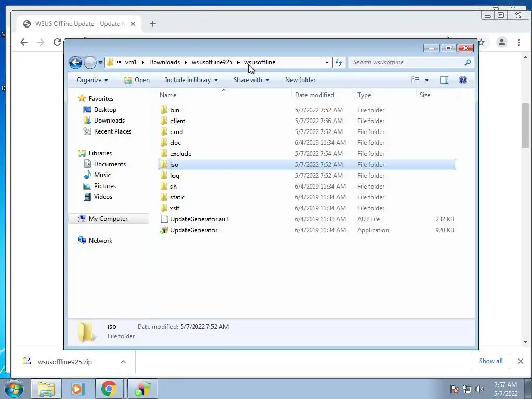The width and height of the screenshot is (532, 399).
Task: Click Downloads in address breadcrumb
Action: [164, 62]
